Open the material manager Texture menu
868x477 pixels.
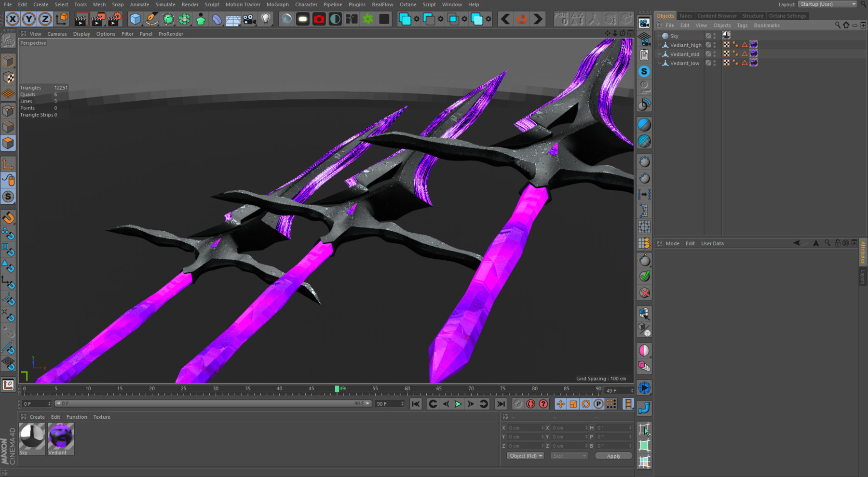102,417
